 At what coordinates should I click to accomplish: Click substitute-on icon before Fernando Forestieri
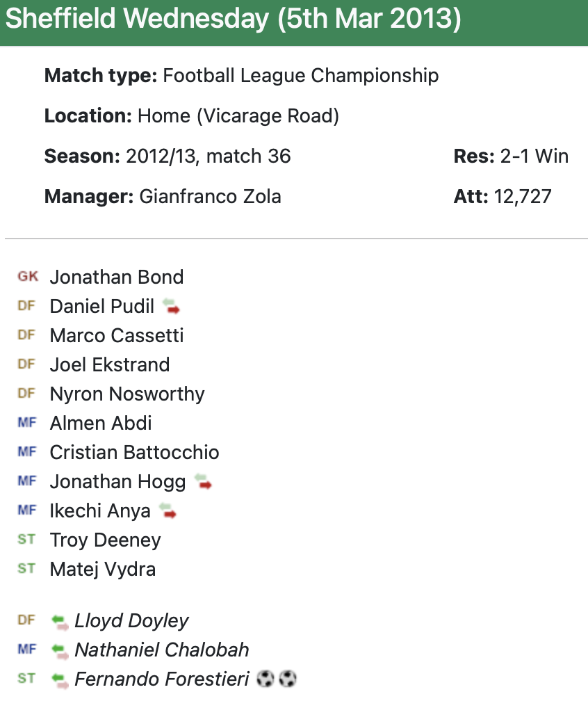(60, 679)
